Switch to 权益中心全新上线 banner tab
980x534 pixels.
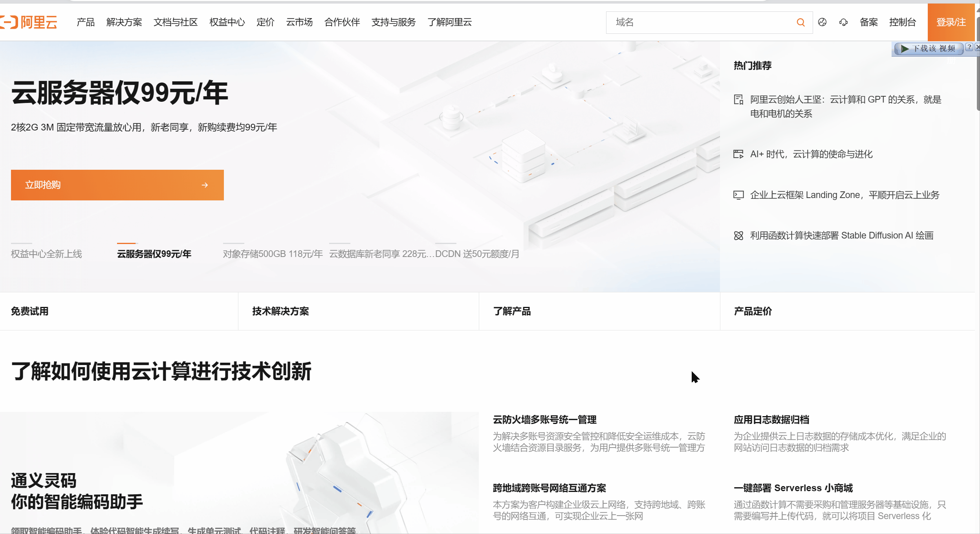(46, 254)
